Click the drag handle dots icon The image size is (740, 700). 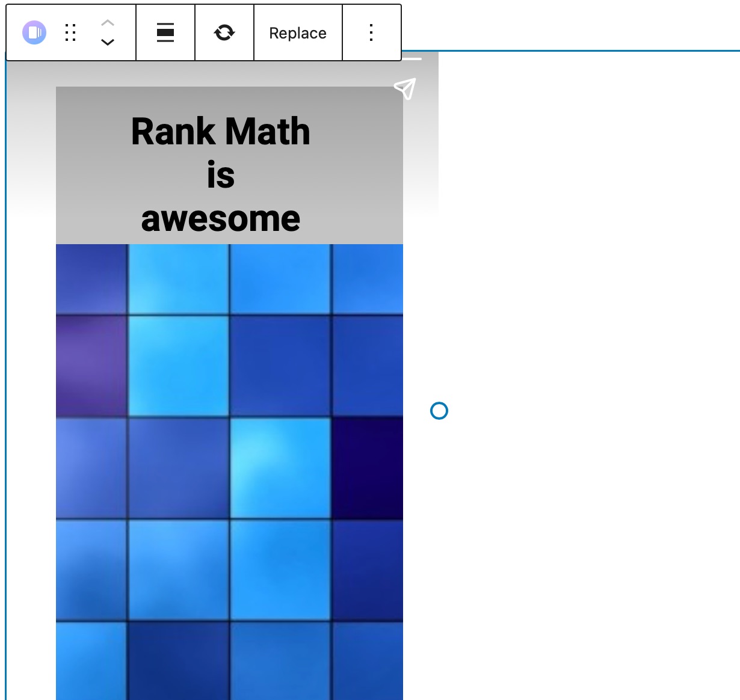(70, 32)
